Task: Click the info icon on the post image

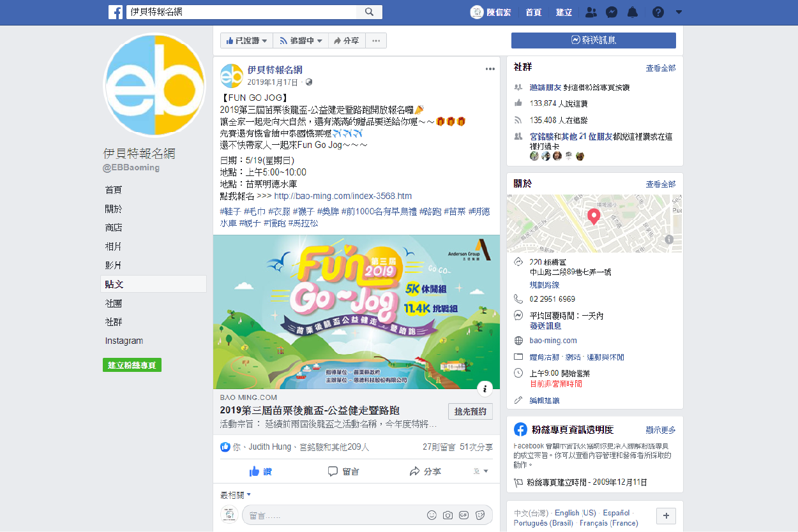Action: click(x=485, y=388)
